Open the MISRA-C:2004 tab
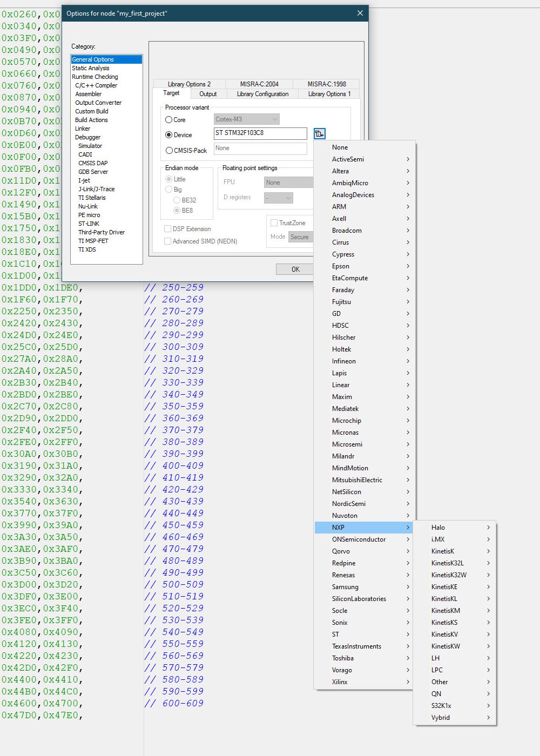The image size is (540, 756). (x=259, y=84)
